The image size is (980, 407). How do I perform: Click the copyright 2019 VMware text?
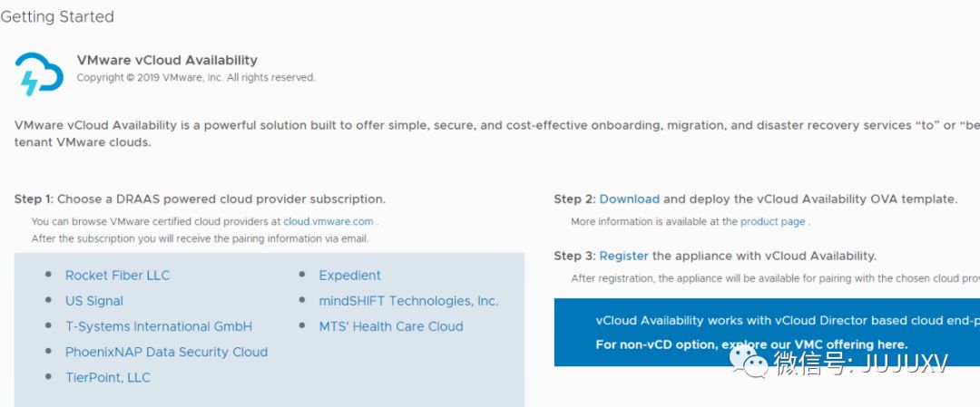point(195,78)
